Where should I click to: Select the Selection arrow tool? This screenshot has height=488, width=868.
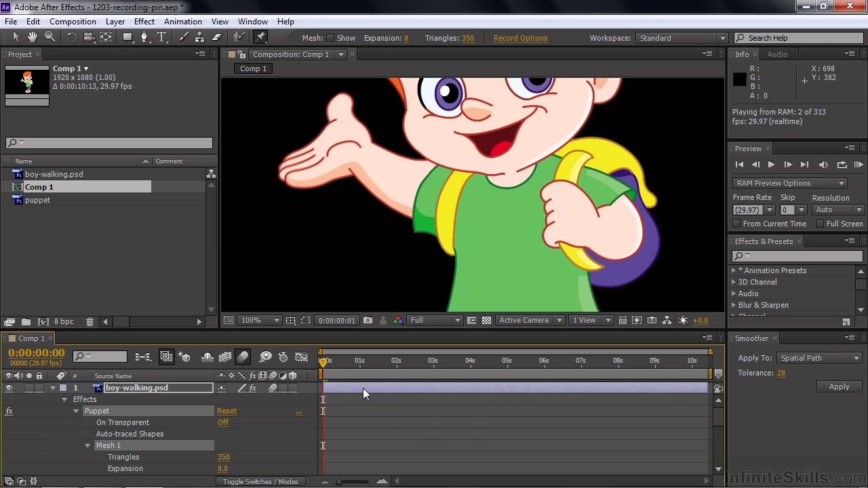coord(16,37)
